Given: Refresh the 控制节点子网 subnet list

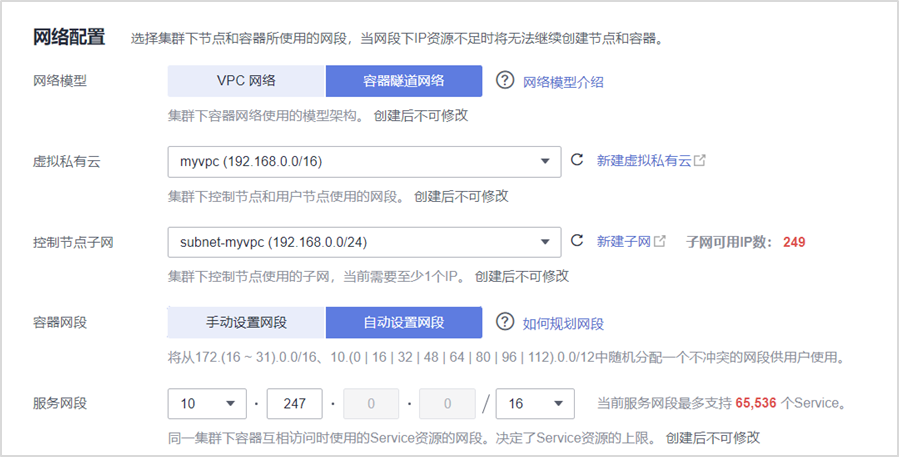Looking at the screenshot, I should point(576,241).
